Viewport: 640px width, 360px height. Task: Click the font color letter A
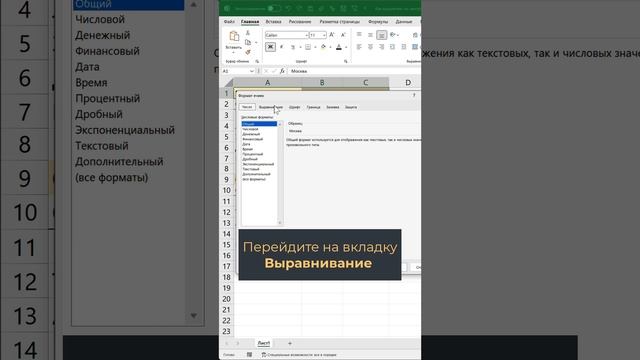click(339, 47)
